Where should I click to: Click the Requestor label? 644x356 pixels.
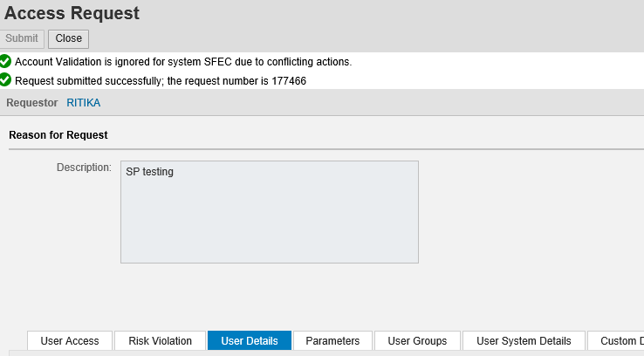click(32, 103)
